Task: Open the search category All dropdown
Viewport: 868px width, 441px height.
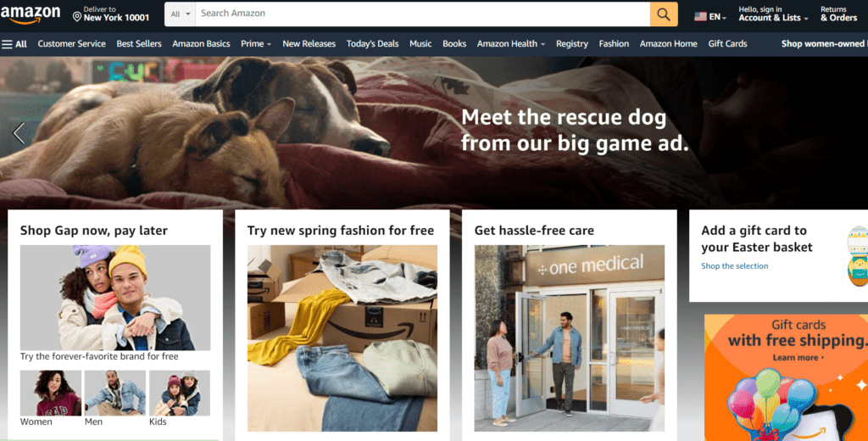Action: [180, 14]
